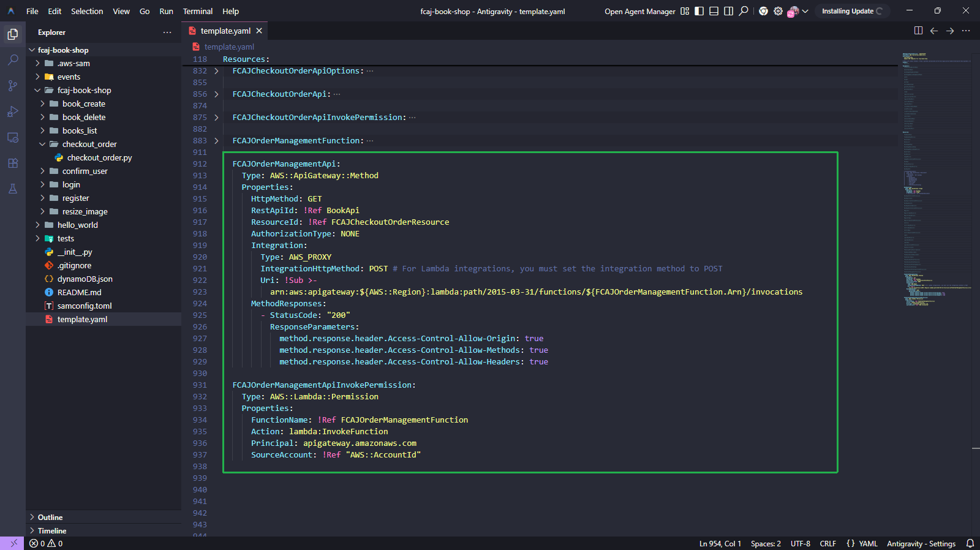This screenshot has width=980, height=550.
Task: Toggle secondary side bar visibility
Action: [x=729, y=11]
